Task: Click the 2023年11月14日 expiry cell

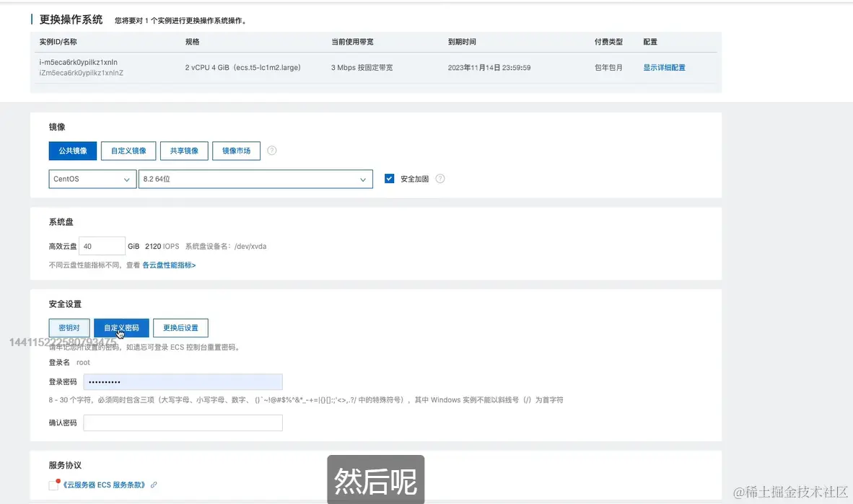Action: click(x=489, y=68)
